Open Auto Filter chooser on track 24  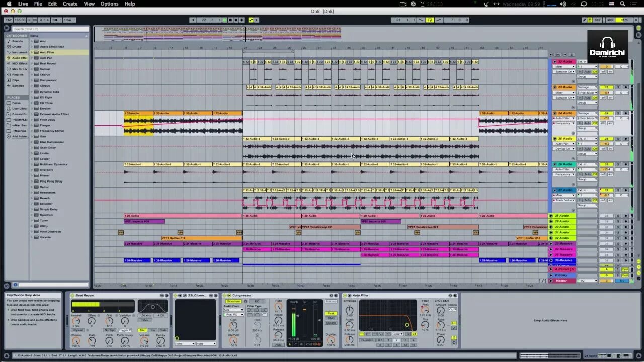coord(563,118)
